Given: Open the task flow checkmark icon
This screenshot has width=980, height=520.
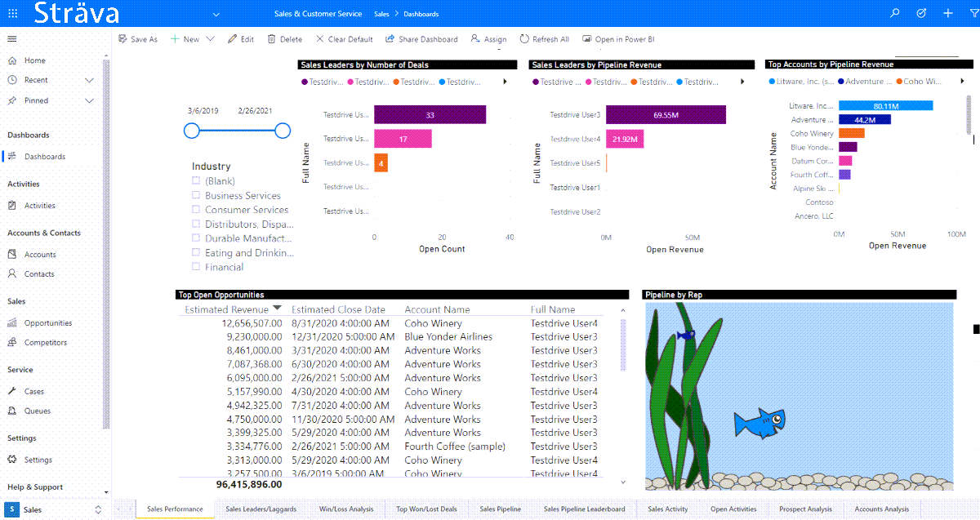Looking at the screenshot, I should 921,14.
